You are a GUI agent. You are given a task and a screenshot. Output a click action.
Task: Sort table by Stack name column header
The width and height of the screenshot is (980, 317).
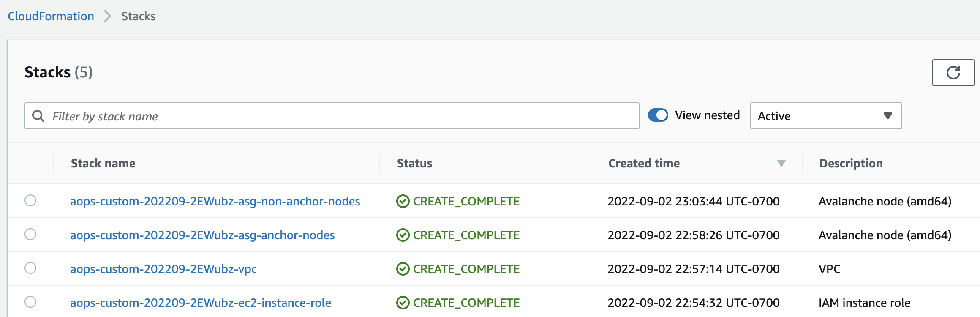click(103, 163)
